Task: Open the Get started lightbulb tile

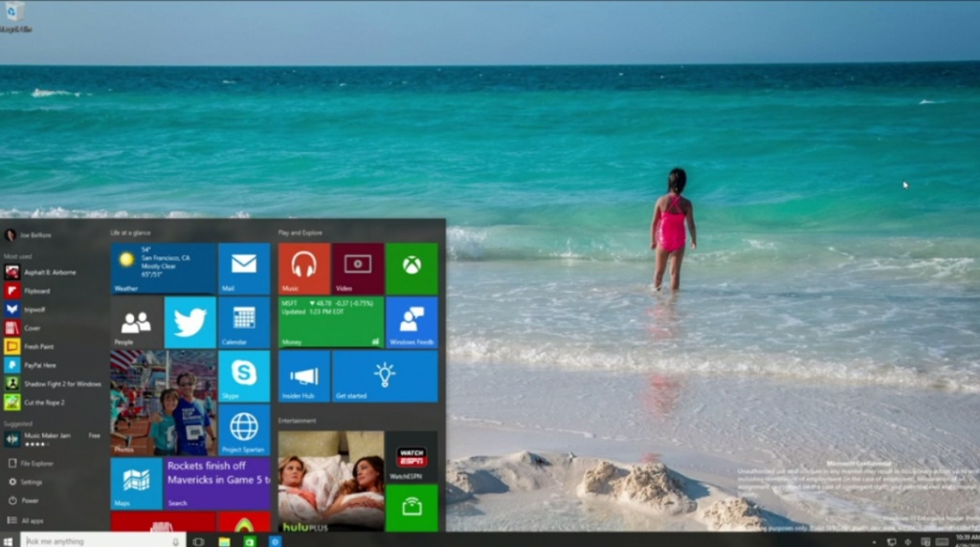Action: (385, 376)
